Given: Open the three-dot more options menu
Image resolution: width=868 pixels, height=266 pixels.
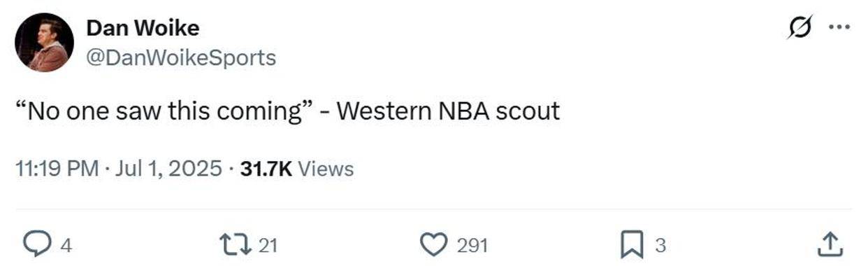Looking at the screenshot, I should tap(839, 28).
